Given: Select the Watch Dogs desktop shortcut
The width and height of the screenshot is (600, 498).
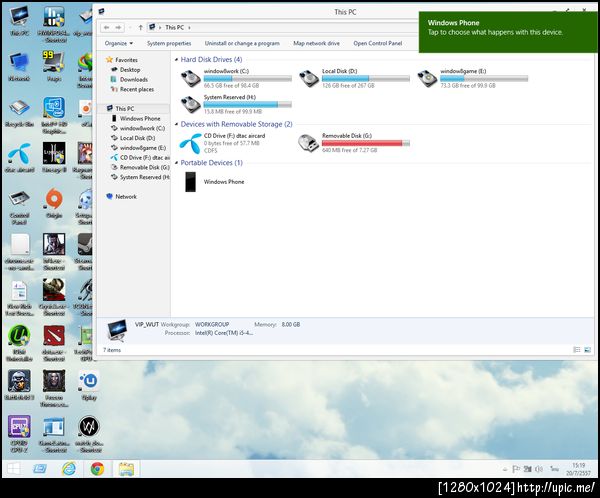Looking at the screenshot, I should tap(89, 434).
